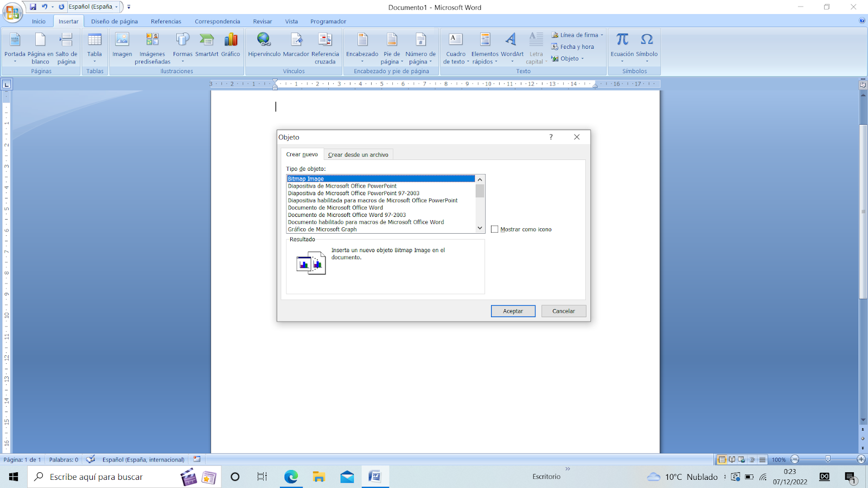
Task: Click the Gráfico chart icon
Action: tap(231, 40)
